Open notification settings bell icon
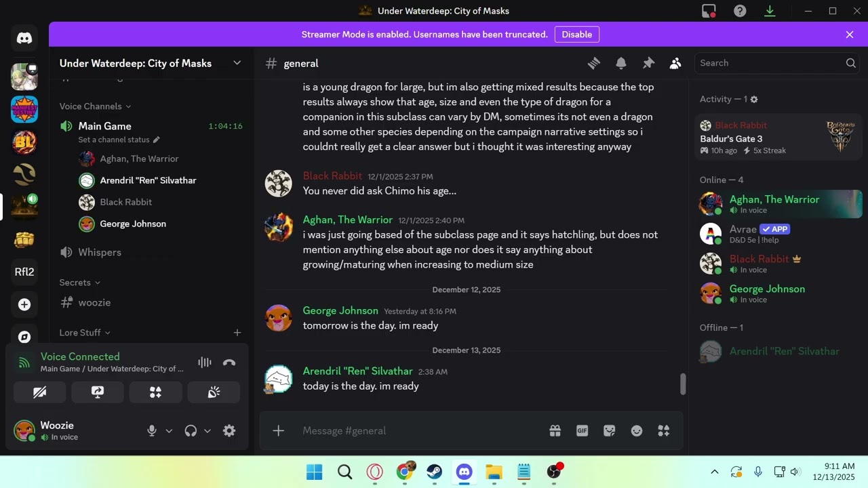Image resolution: width=868 pixels, height=488 pixels. [x=621, y=63]
